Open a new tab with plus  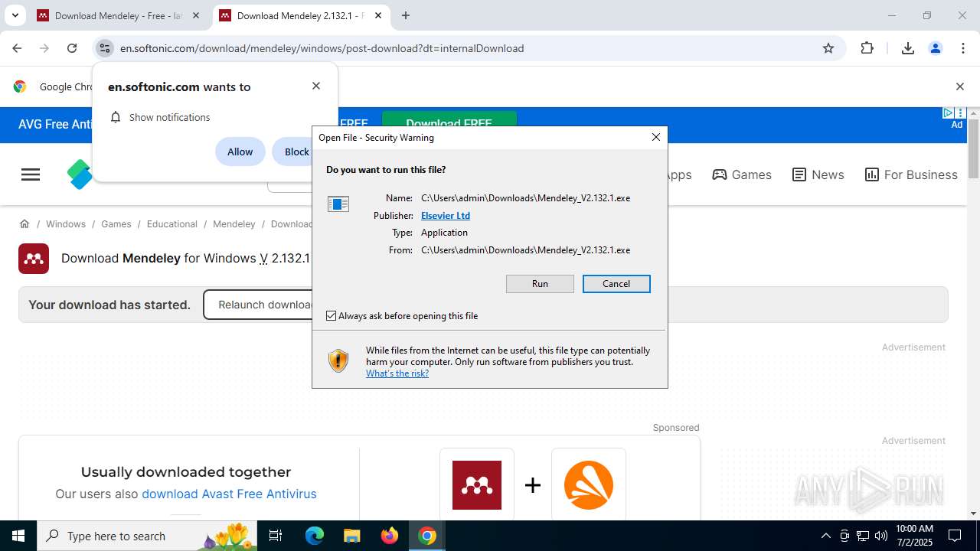click(x=406, y=15)
